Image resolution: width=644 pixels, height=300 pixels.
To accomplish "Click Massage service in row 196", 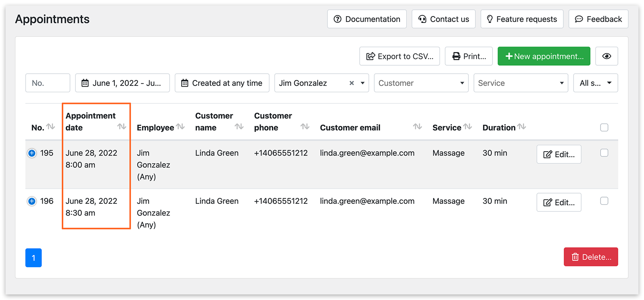I will coord(449,201).
